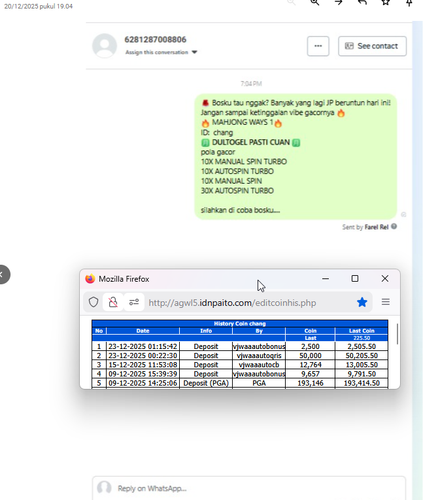Click date cell 23-12-2025 01:15:42
The height and width of the screenshot is (500, 423).
tap(143, 346)
